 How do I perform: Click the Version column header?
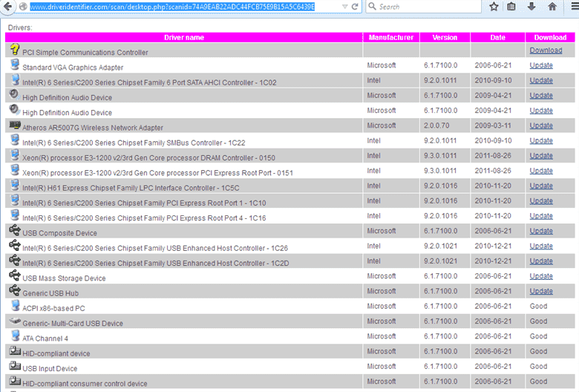point(445,37)
